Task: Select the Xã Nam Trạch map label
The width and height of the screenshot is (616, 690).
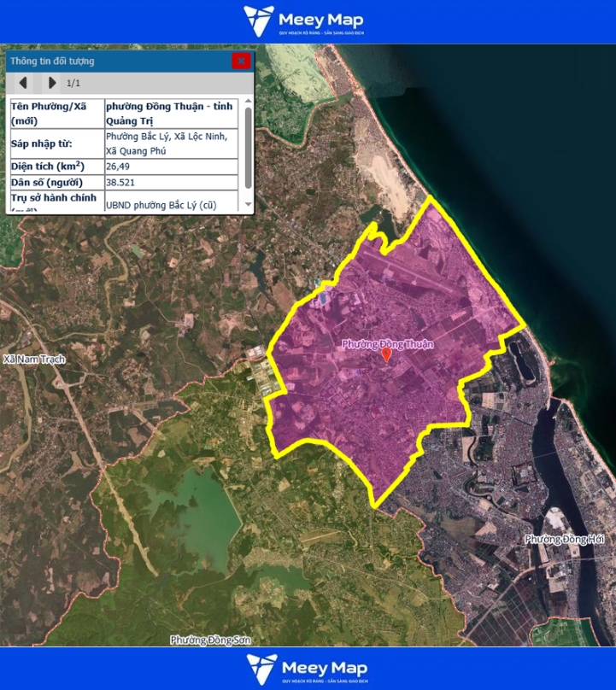Action: tap(34, 360)
